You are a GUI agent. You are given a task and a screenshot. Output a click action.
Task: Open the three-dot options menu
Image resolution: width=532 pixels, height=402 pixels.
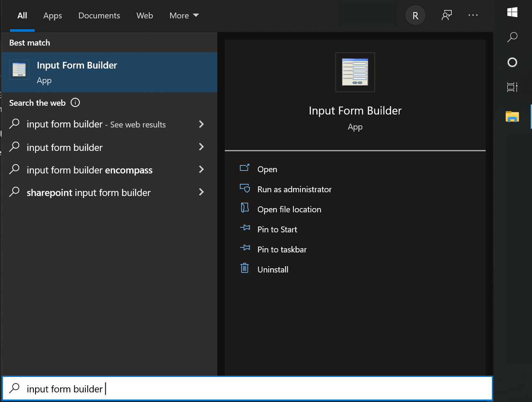473,15
